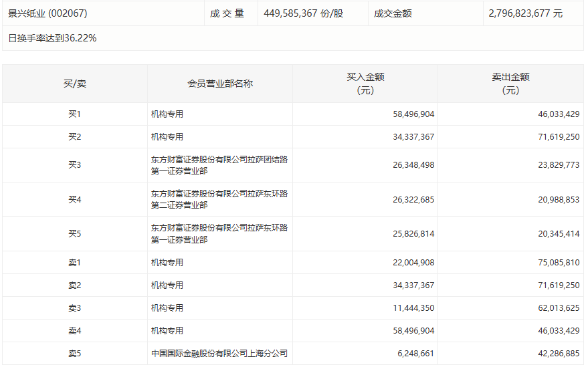
Task: Select sell amount 20,345,414
Action: coord(559,233)
